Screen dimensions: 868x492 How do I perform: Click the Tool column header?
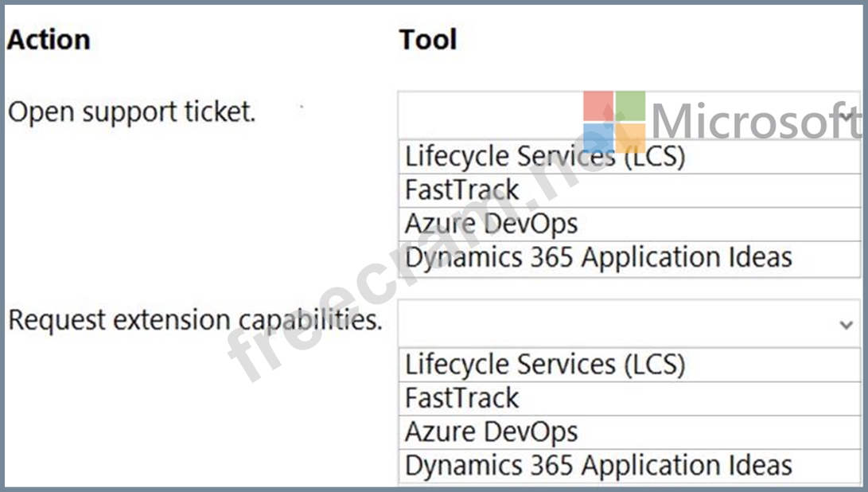click(x=428, y=40)
